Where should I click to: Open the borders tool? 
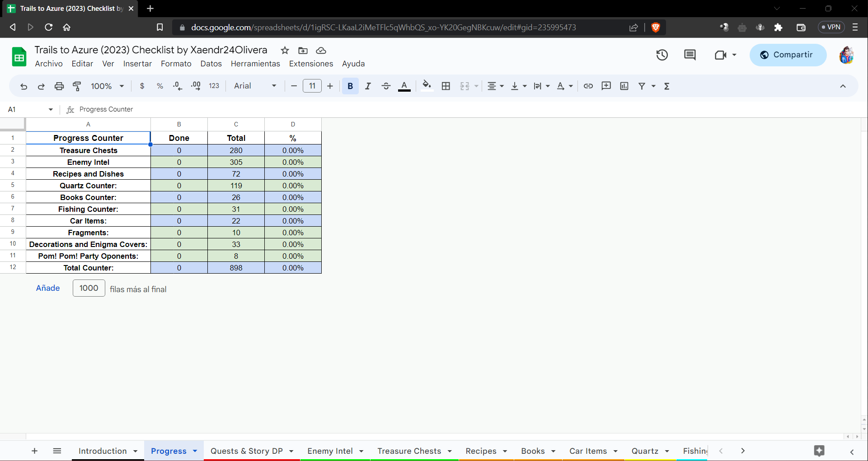point(446,86)
